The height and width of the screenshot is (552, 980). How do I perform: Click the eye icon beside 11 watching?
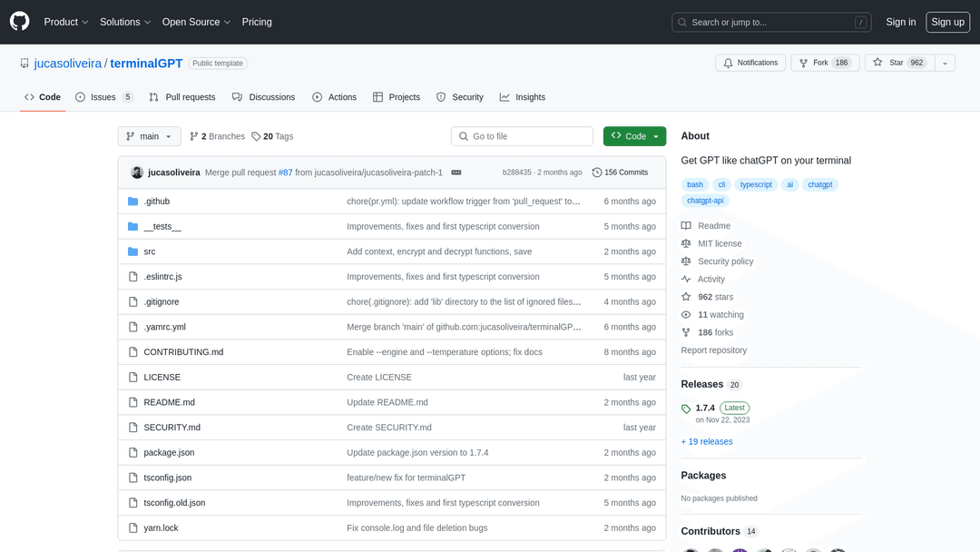pyautogui.click(x=686, y=315)
